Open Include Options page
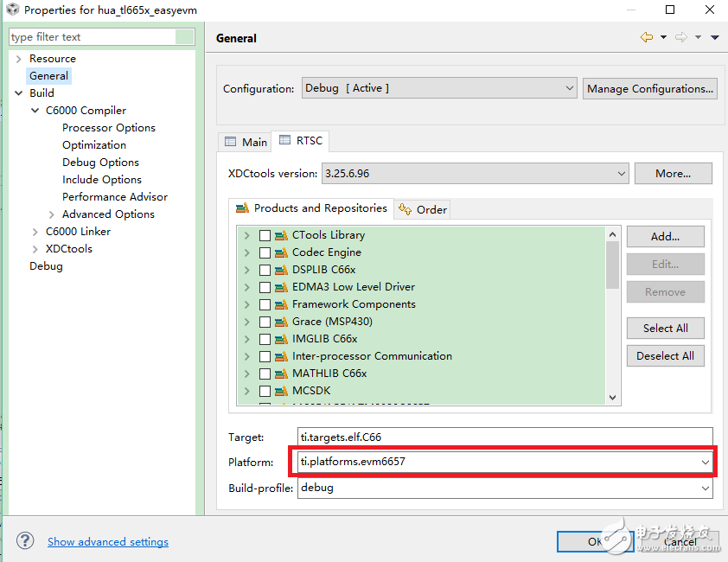 tap(102, 179)
